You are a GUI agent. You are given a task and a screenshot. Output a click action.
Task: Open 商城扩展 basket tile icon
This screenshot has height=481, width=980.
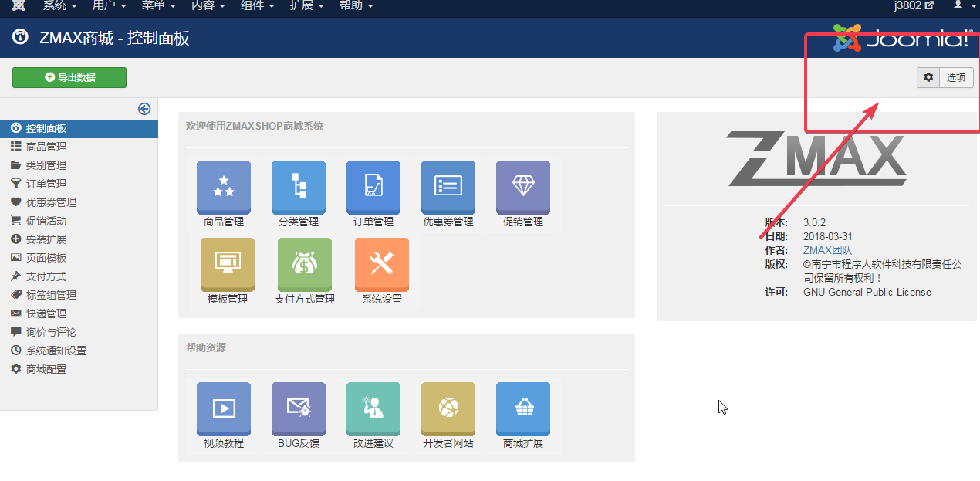pyautogui.click(x=523, y=408)
